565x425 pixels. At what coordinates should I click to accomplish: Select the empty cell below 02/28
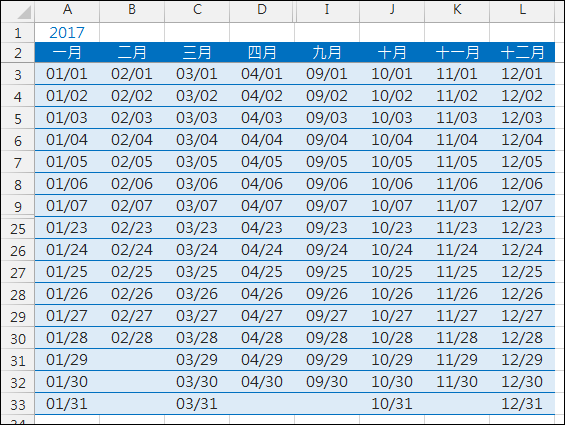pos(132,360)
